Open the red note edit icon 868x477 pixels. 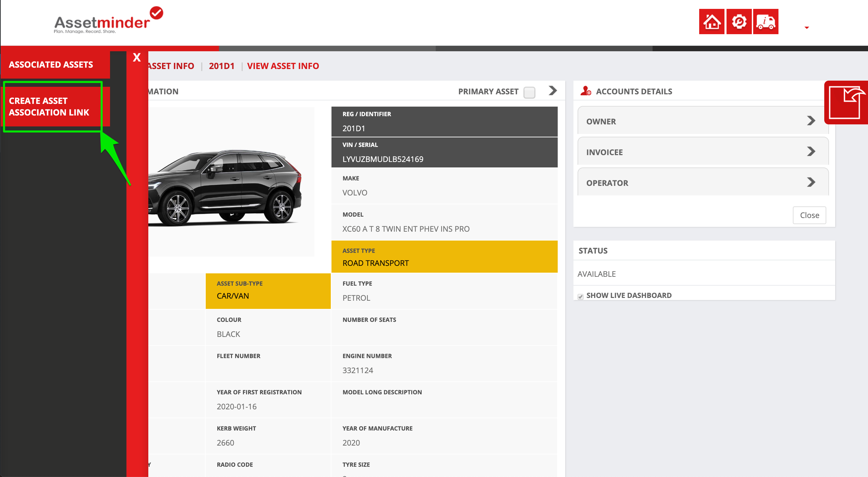[x=846, y=103]
